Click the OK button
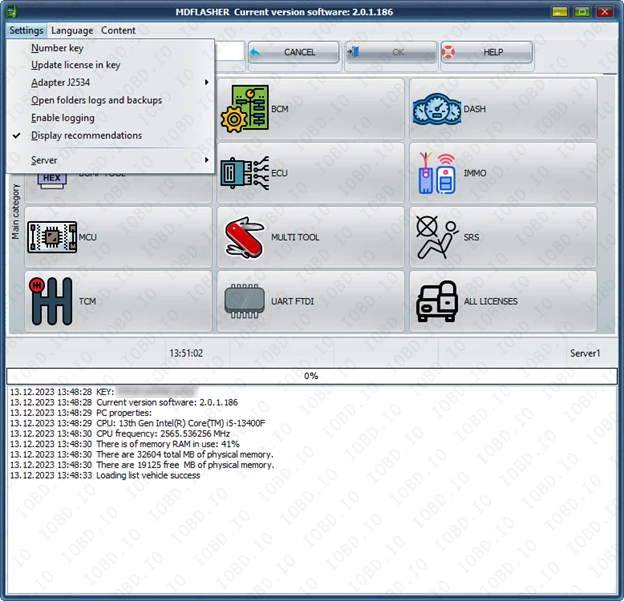This screenshot has height=601, width=624. click(x=390, y=52)
